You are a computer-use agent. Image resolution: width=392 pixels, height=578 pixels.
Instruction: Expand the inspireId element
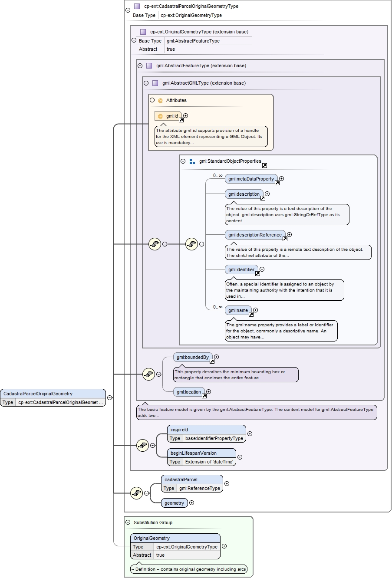250,433
